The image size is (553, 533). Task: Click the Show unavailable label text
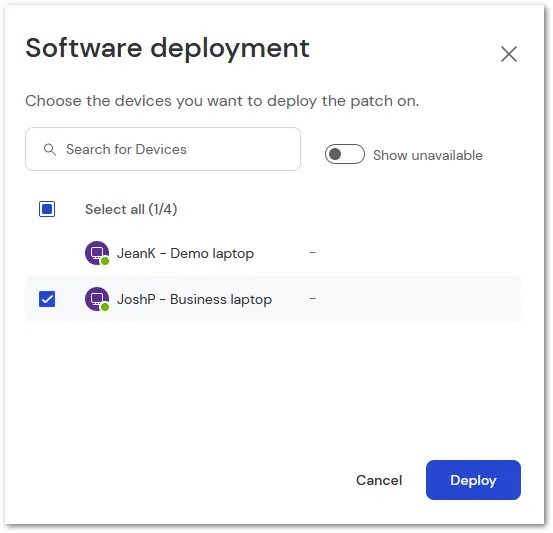tap(428, 155)
